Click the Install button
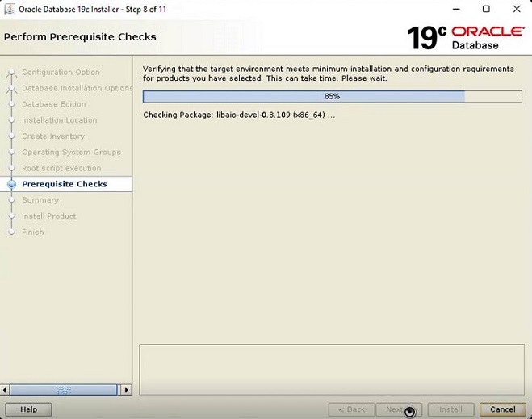 pyautogui.click(x=450, y=409)
